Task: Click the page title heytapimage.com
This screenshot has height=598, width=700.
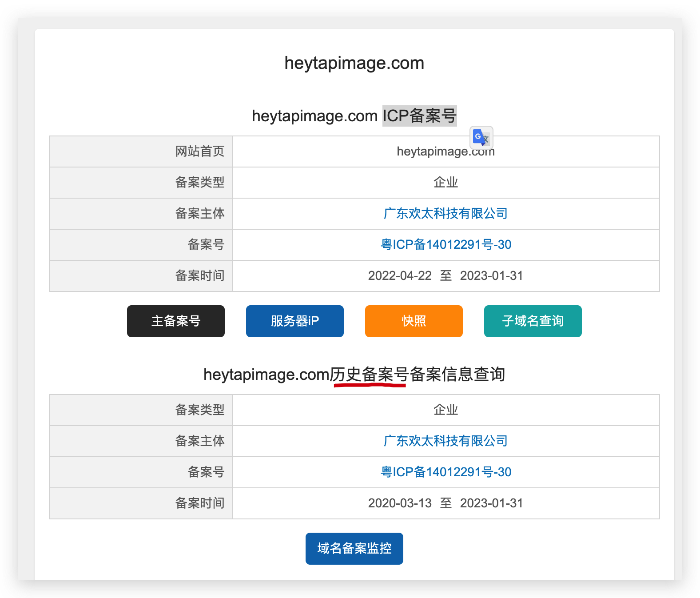Action: (354, 63)
